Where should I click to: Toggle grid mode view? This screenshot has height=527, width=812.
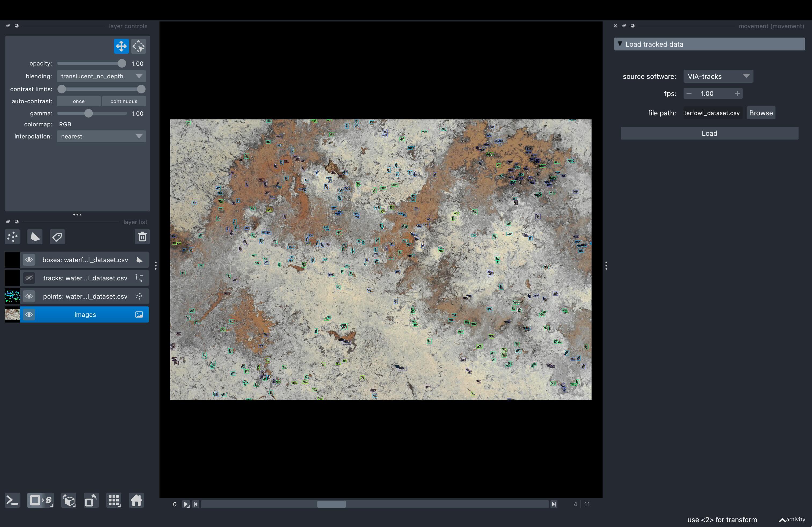click(x=114, y=500)
